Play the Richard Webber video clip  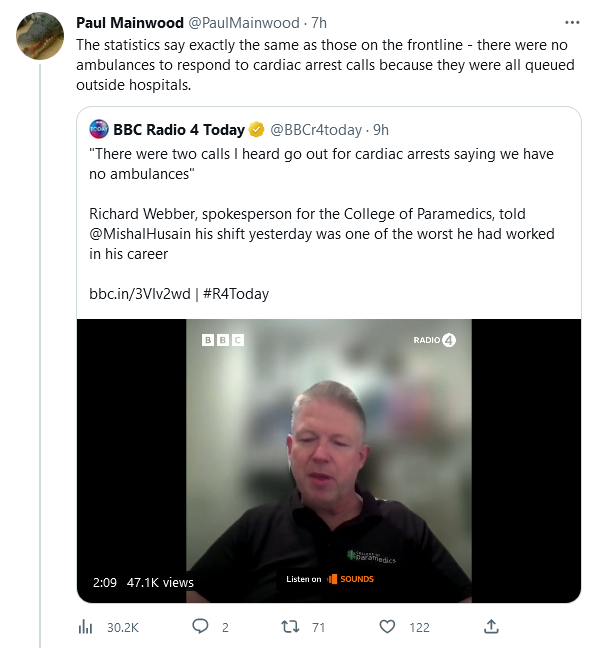click(x=329, y=461)
